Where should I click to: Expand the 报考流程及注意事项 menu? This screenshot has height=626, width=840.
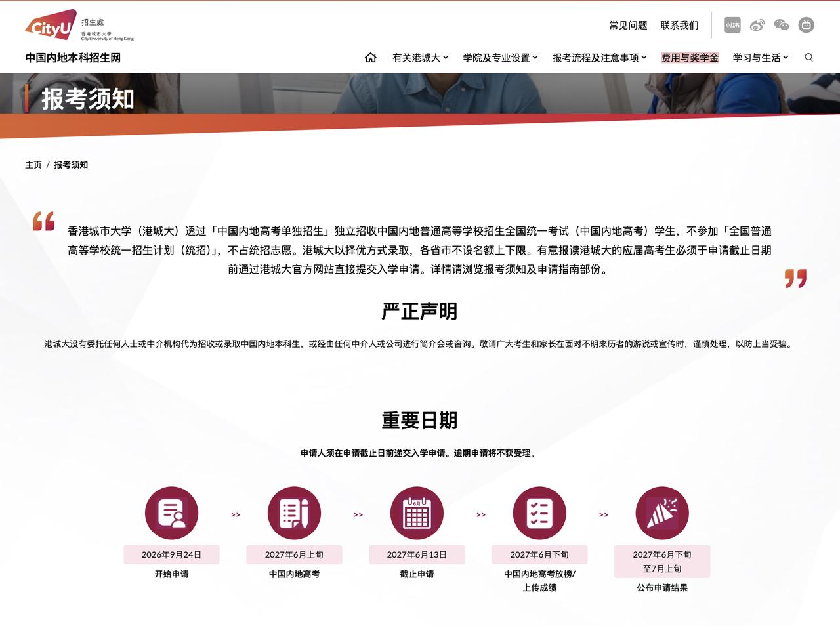coord(600,58)
